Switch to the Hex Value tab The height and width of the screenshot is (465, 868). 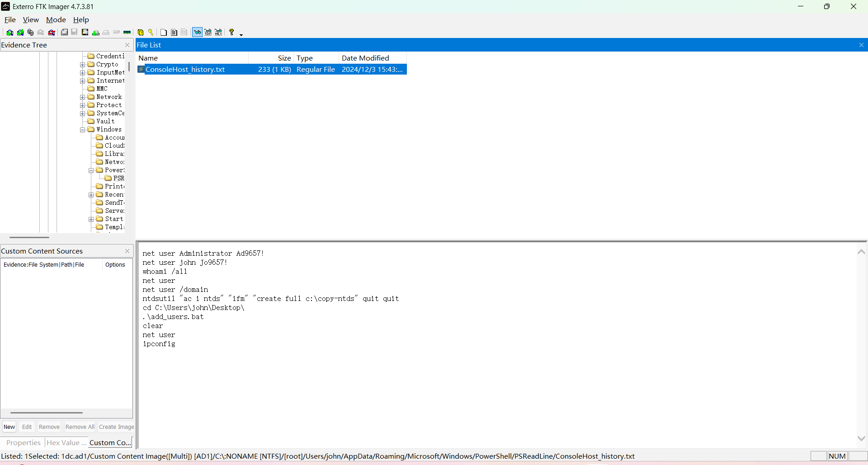[63, 443]
